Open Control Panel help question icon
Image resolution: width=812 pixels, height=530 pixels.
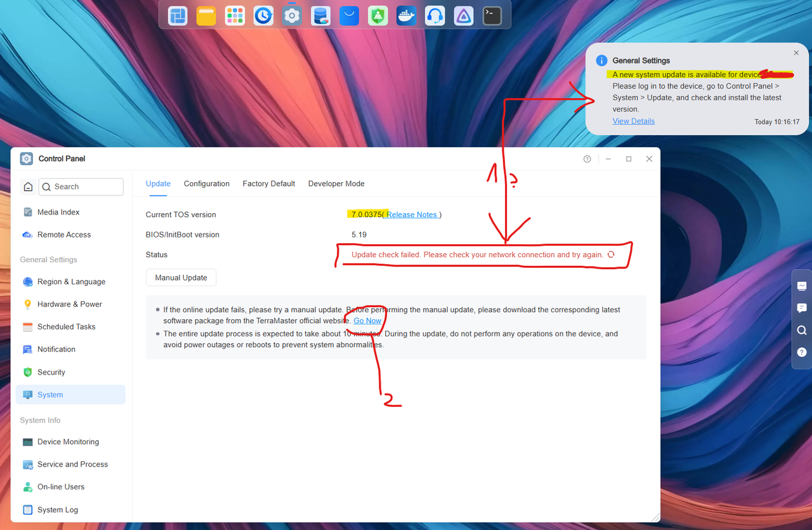[587, 159]
